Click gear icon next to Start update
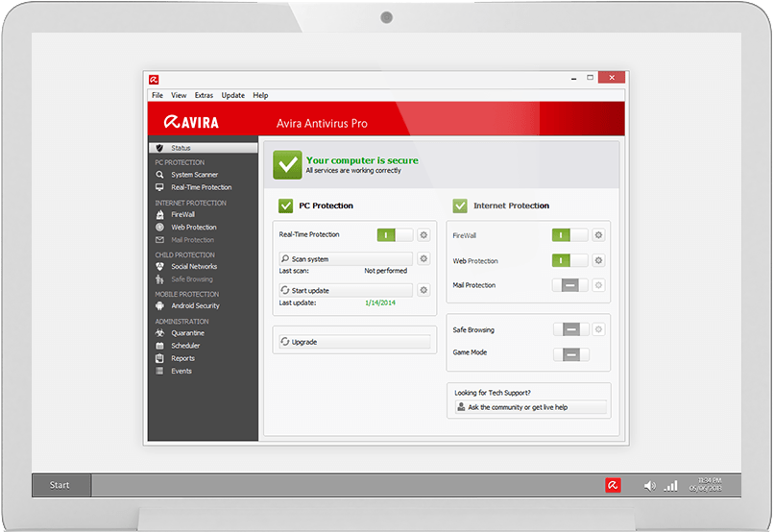774x532 pixels. click(x=423, y=290)
